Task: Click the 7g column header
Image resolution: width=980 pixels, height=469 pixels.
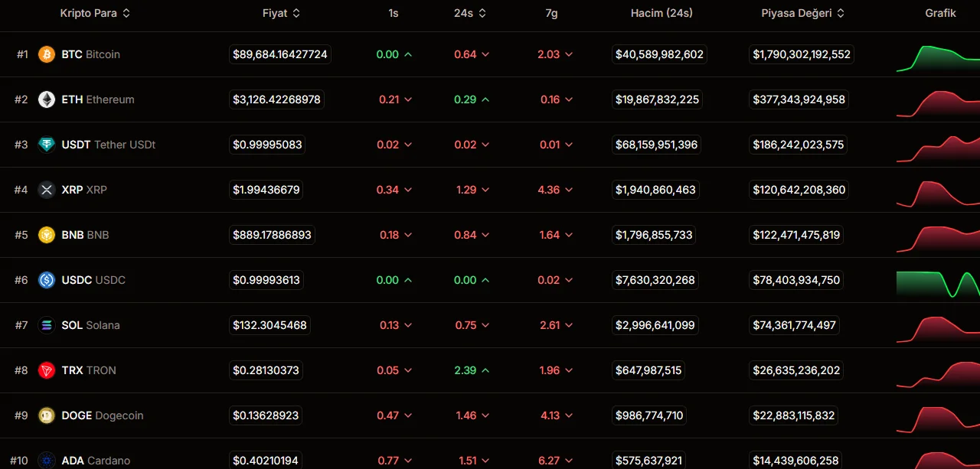Action: point(551,13)
